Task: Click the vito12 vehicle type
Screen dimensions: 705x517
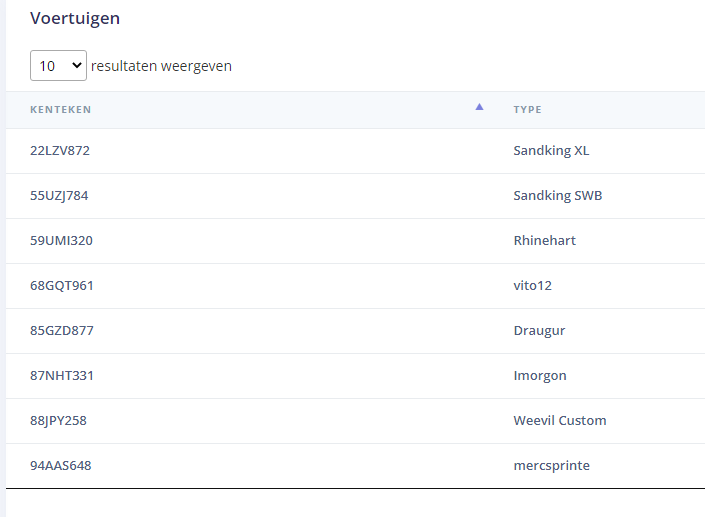Action: point(532,286)
